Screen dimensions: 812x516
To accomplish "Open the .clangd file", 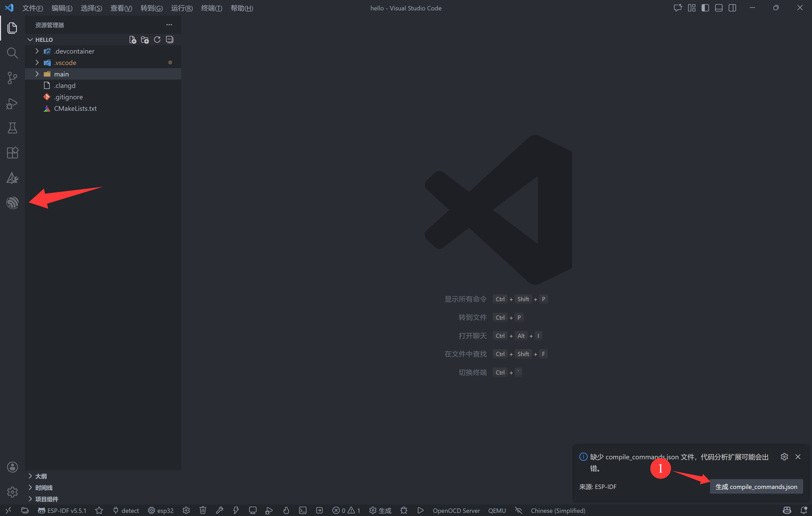I will [x=103, y=86].
